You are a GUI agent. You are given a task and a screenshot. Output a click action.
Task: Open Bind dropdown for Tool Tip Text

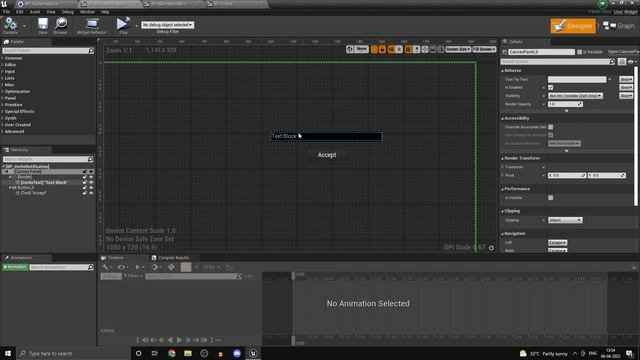click(x=626, y=79)
